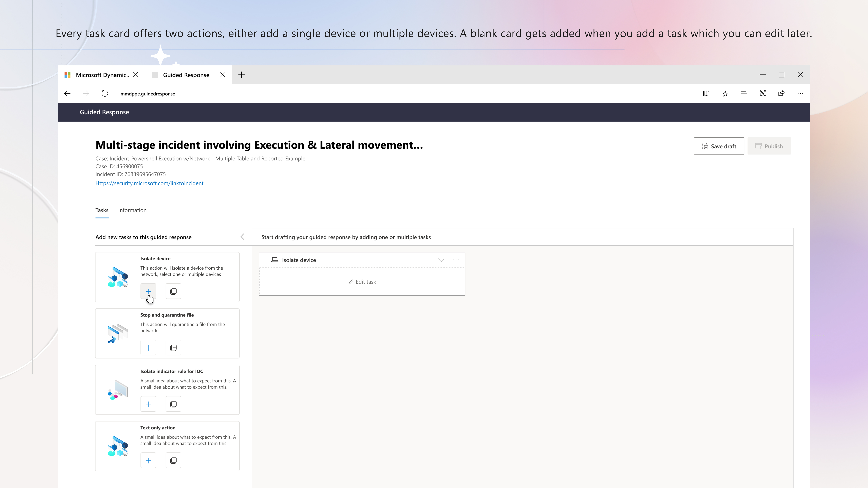Click plus on Isolate indicator rule for IOC

[x=148, y=404]
